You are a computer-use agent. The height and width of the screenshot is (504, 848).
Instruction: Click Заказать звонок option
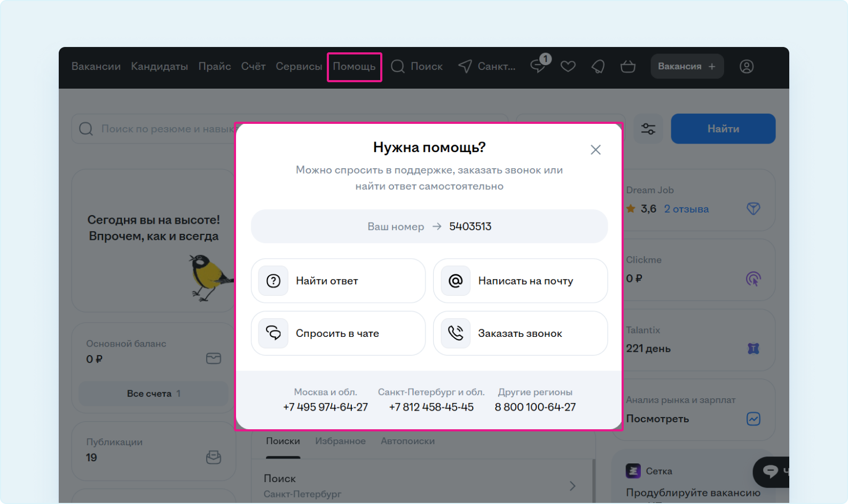click(520, 333)
